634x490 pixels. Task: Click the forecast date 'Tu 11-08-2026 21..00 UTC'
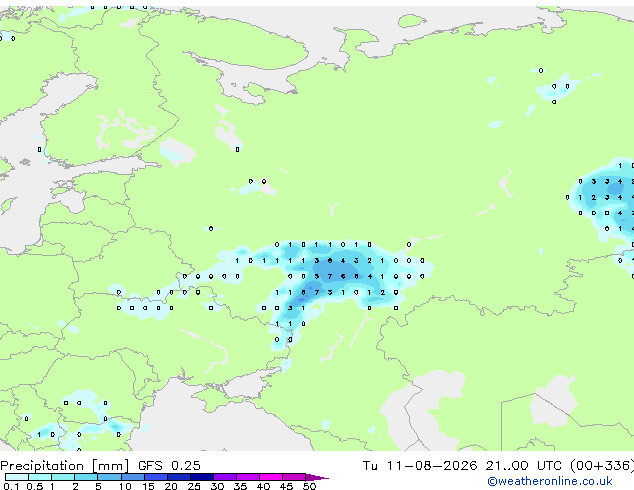coord(464,466)
